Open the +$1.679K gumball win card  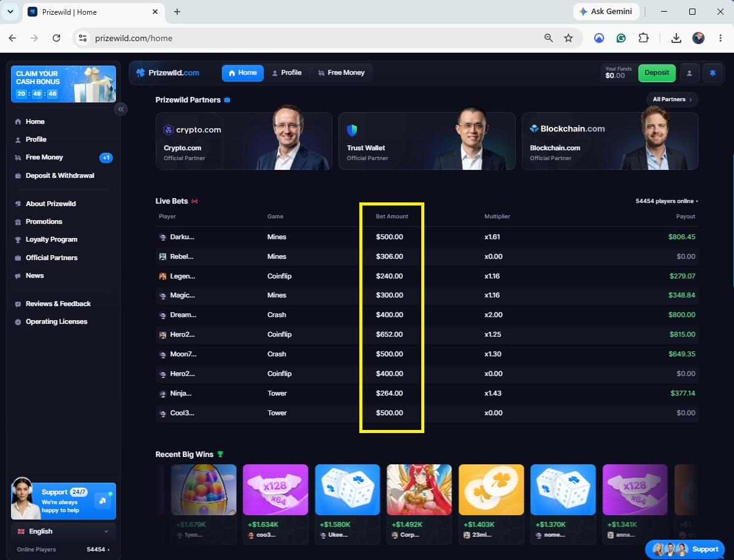tap(204, 504)
